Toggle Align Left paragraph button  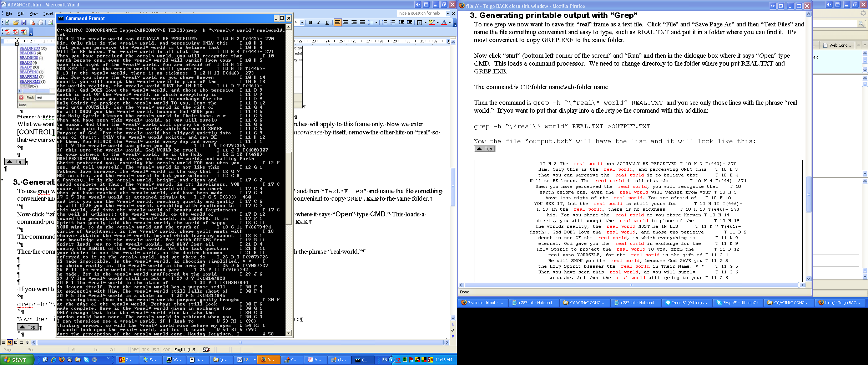337,22
